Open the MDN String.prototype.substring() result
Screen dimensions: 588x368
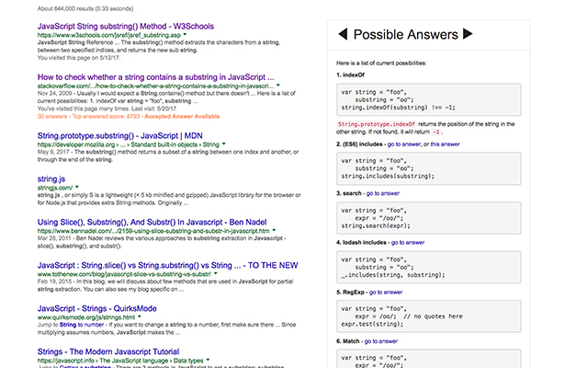120,135
